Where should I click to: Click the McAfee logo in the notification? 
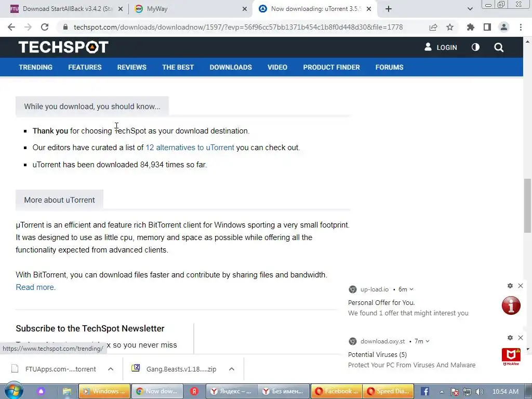(x=511, y=357)
